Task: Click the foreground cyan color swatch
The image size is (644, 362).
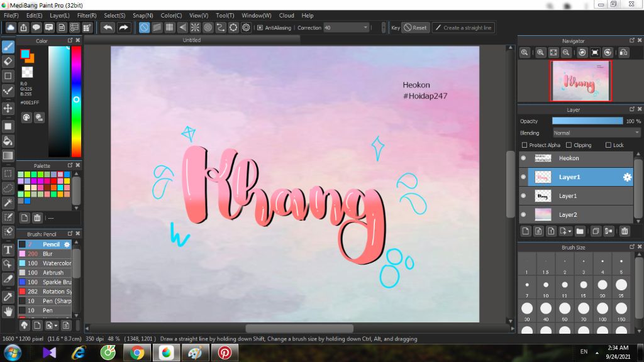Action: 25,53
